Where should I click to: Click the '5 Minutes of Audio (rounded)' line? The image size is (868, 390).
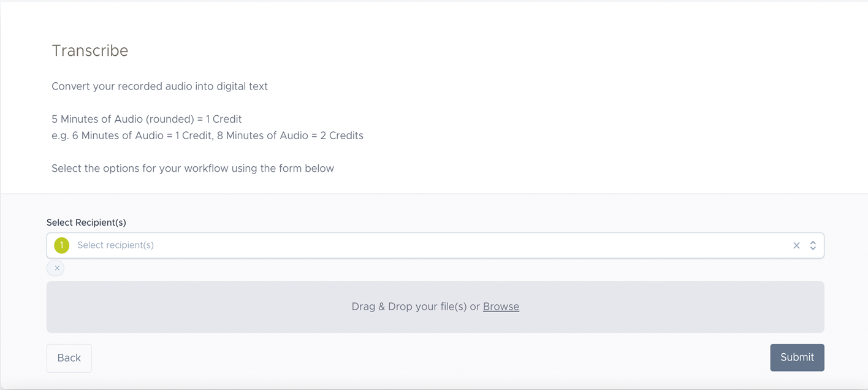coord(123,119)
